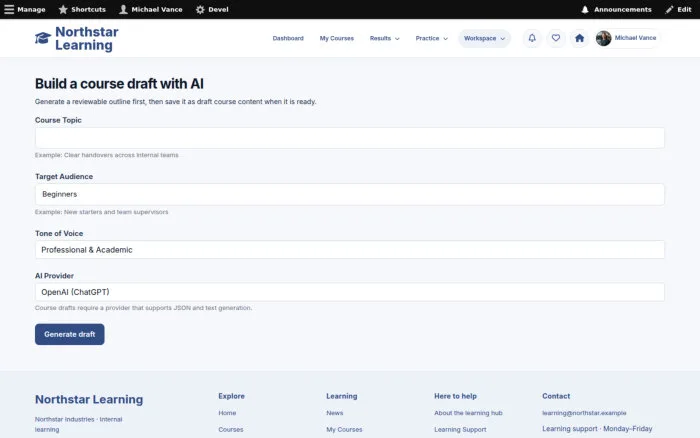Screen dimensions: 700x438
Task: Click the 'Explore' footer heading
Action: (x=231, y=396)
